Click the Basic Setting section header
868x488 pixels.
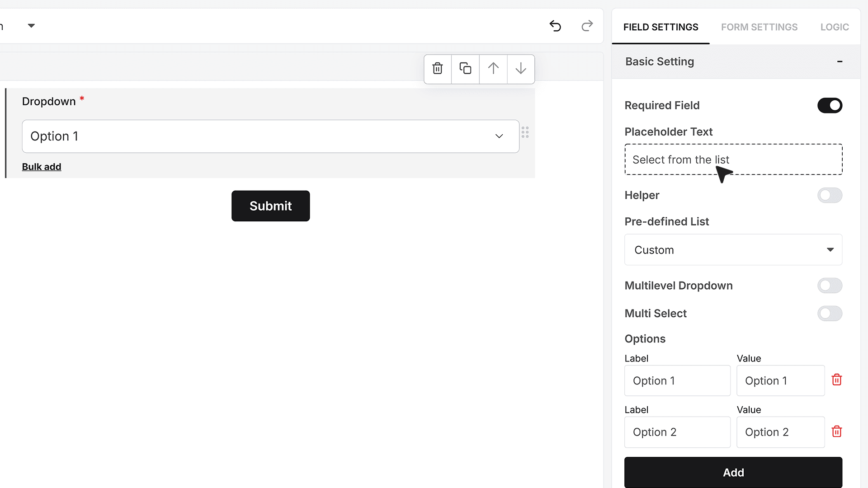tap(736, 61)
